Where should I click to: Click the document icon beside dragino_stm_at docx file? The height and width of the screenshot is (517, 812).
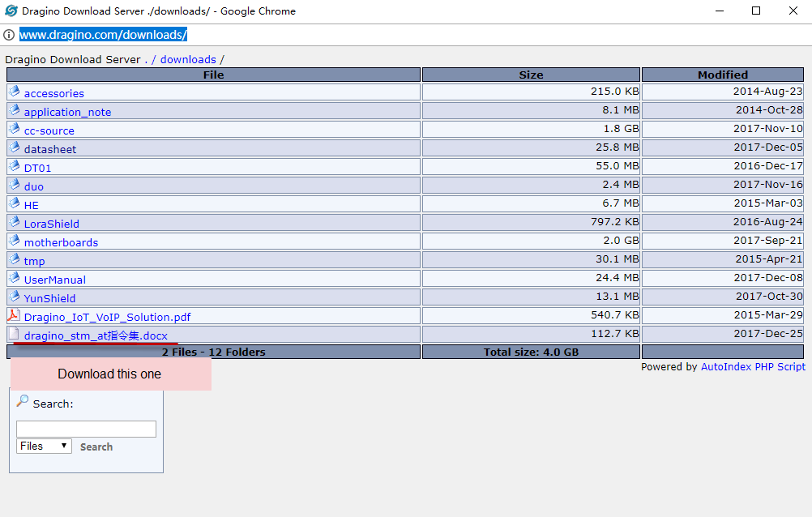point(15,334)
